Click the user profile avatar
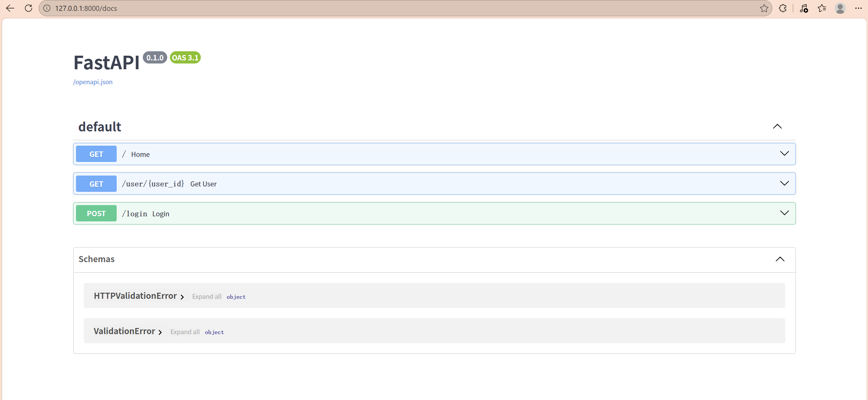 click(x=840, y=8)
